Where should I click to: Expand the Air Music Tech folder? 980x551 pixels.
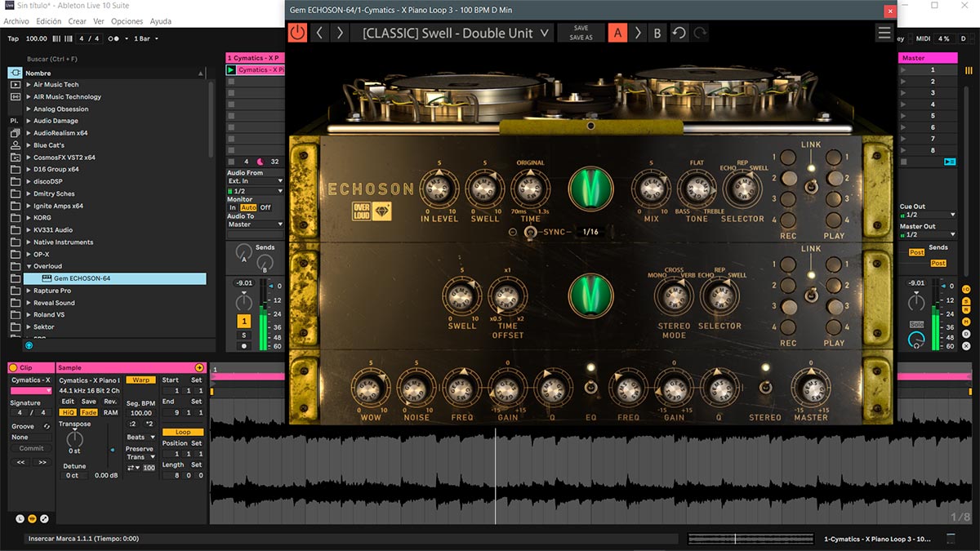pos(29,85)
